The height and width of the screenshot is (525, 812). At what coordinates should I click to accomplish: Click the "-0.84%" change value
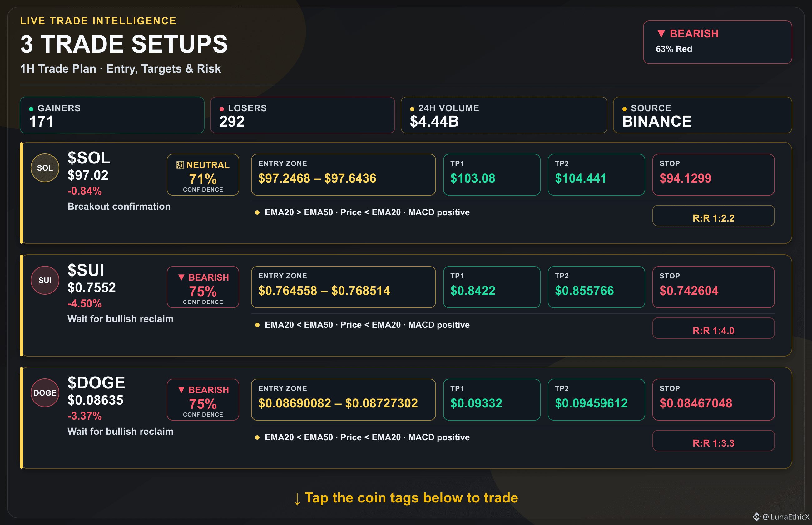point(84,191)
